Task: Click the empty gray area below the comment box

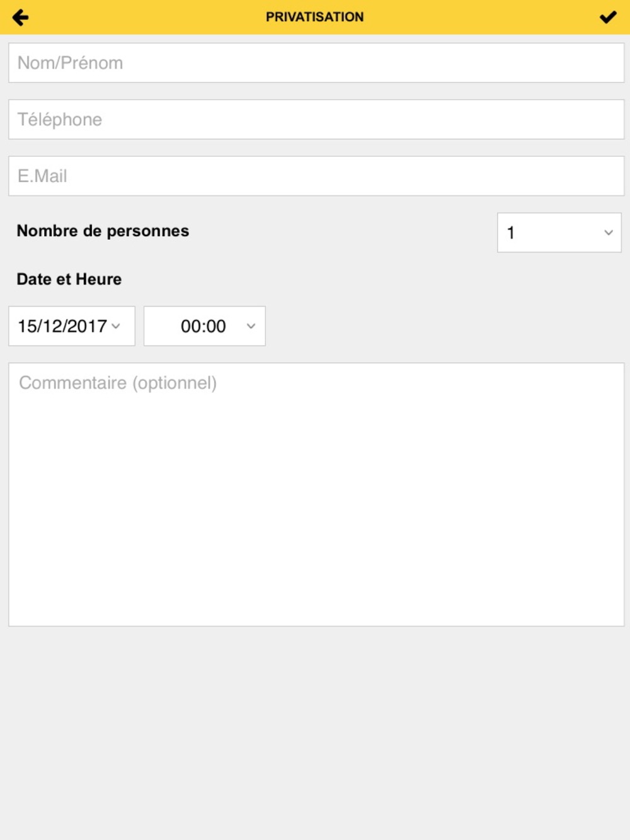Action: pos(315,730)
